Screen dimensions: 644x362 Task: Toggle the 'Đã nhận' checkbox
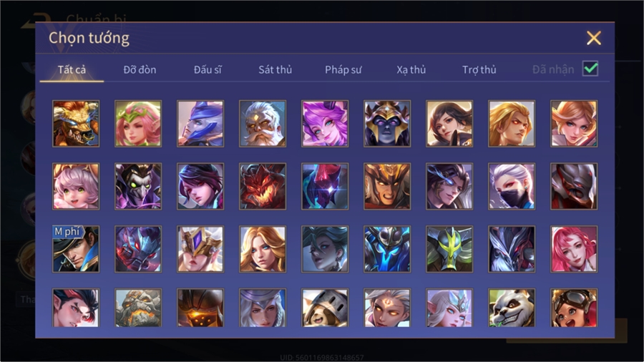(x=590, y=69)
